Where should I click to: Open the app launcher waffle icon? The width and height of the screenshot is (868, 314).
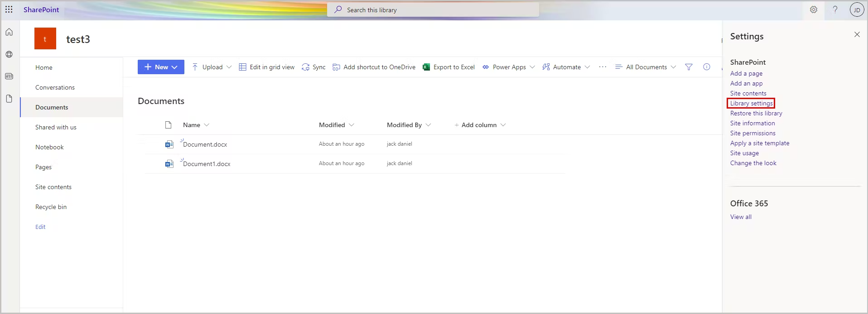click(9, 10)
